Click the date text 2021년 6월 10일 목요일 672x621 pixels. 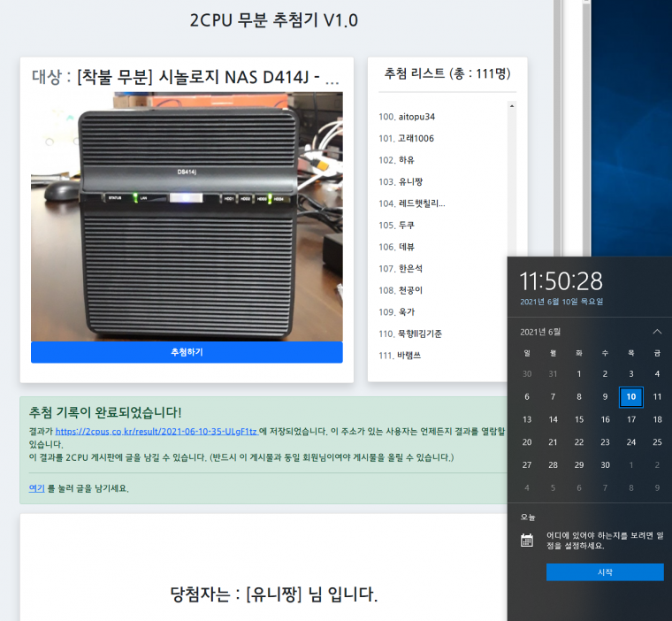(561, 302)
